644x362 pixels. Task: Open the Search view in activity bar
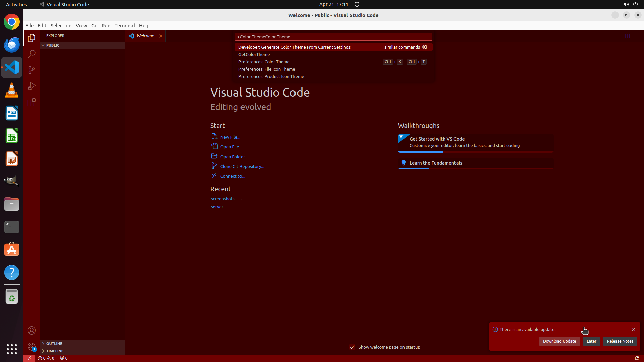point(32,54)
